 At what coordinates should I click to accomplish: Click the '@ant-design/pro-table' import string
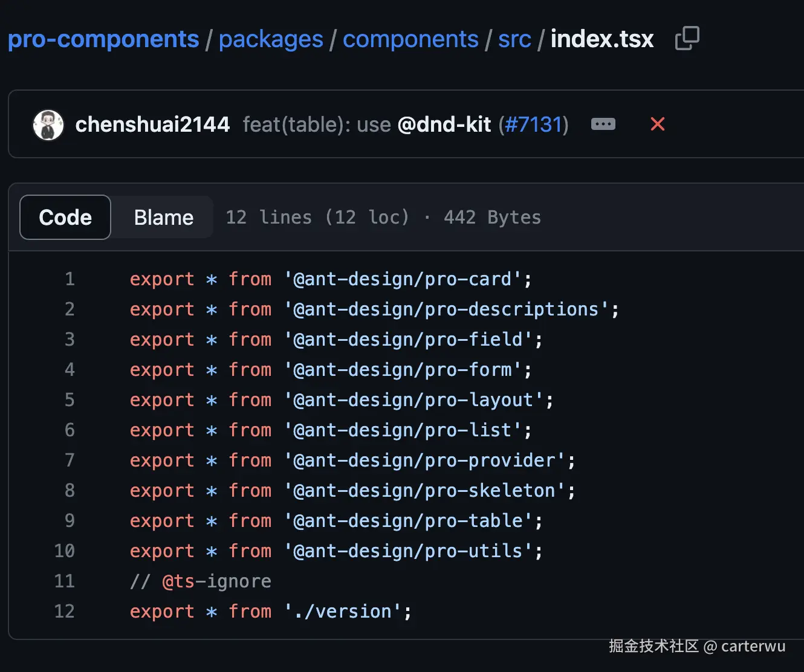tap(408, 521)
